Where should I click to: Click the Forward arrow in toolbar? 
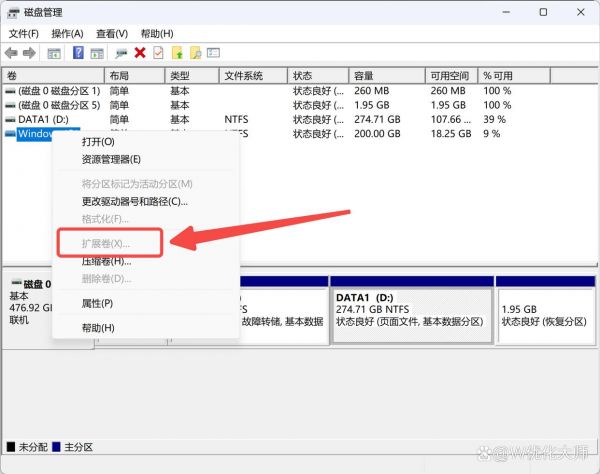(29, 53)
